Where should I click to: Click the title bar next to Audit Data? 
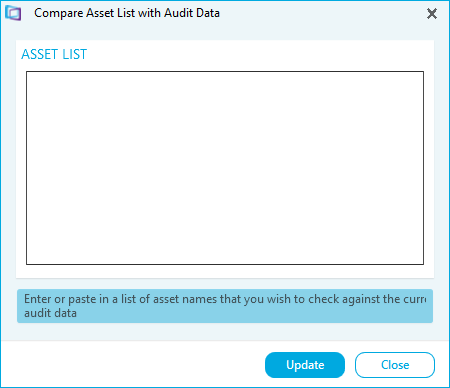click(x=320, y=13)
